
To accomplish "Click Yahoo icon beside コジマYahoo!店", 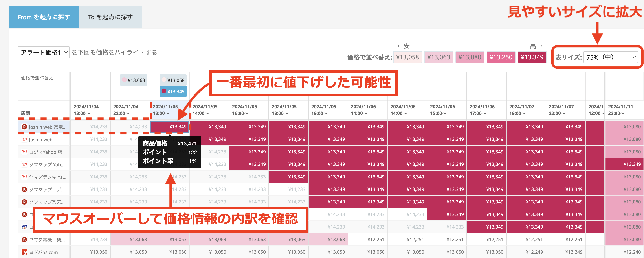I will point(24,152).
